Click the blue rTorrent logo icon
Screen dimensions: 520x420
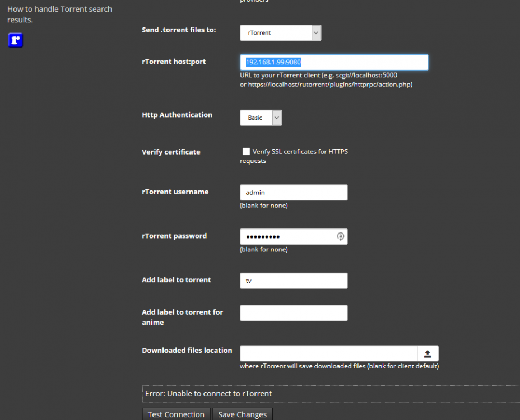16,40
